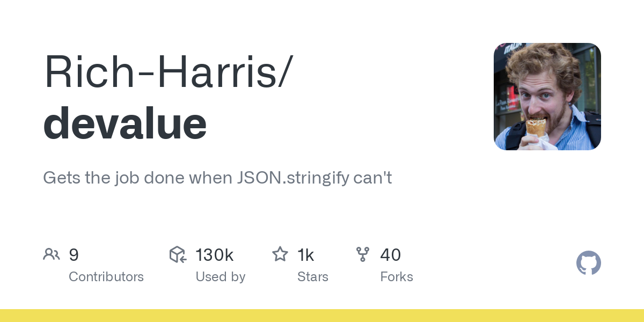
Task: Click the contributors count '9'
Action: point(74,255)
